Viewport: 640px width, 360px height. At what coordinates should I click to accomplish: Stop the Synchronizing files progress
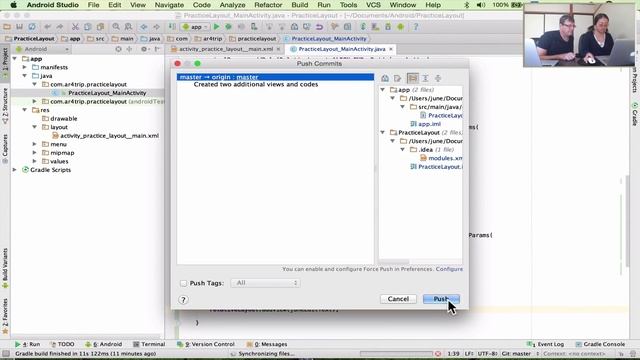[438, 354]
